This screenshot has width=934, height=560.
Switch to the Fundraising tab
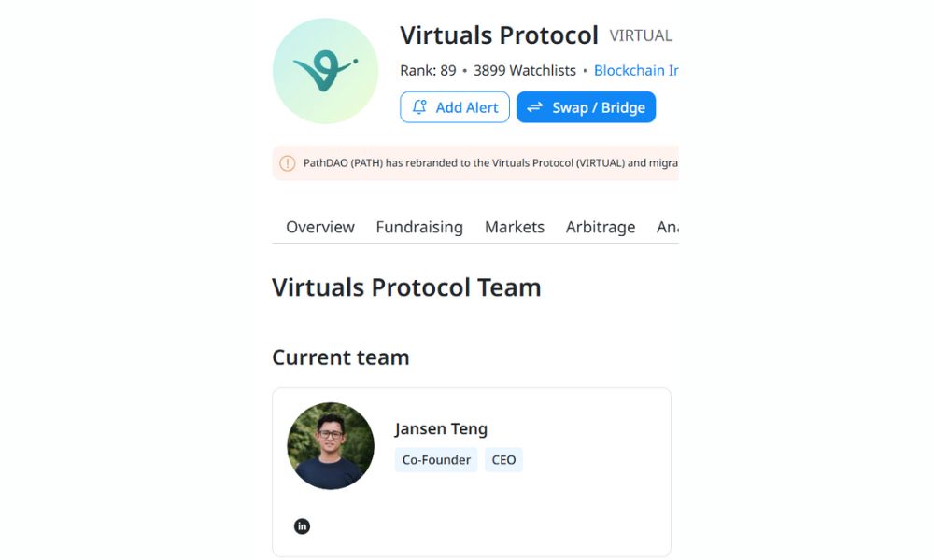pos(419,227)
